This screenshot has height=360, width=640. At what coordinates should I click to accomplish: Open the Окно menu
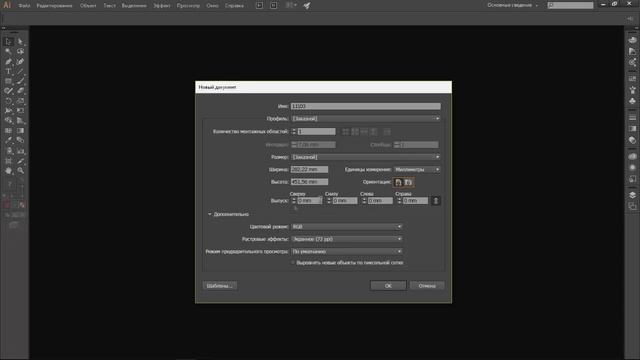212,6
